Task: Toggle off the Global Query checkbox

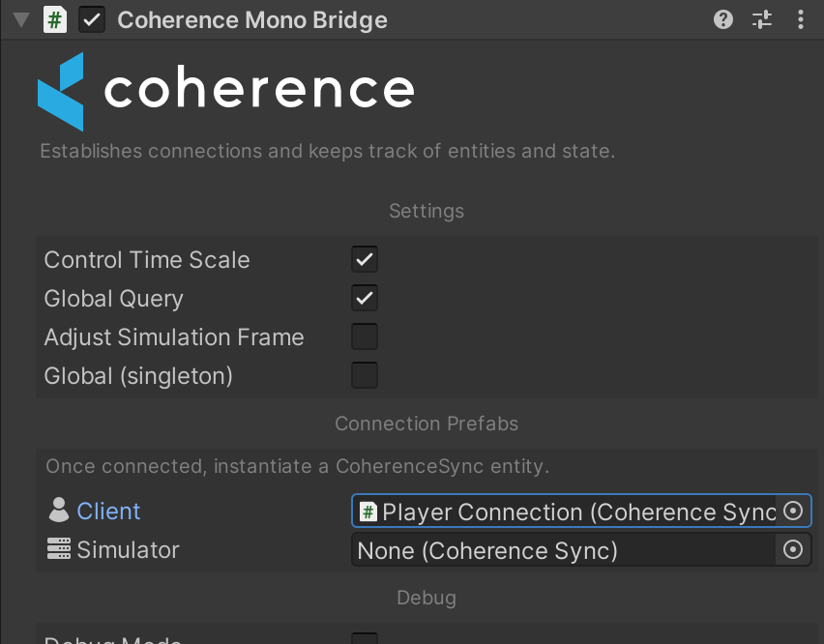Action: 365,298
